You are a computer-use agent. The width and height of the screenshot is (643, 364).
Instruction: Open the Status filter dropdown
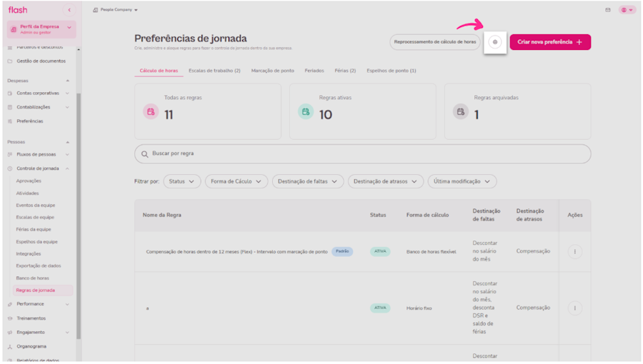pyautogui.click(x=181, y=181)
